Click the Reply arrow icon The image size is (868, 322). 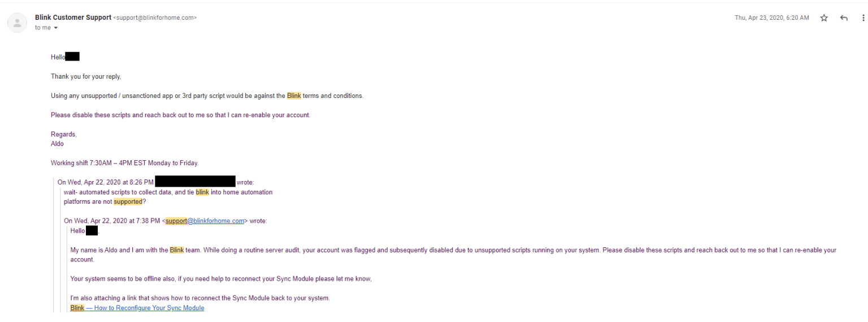(x=844, y=18)
